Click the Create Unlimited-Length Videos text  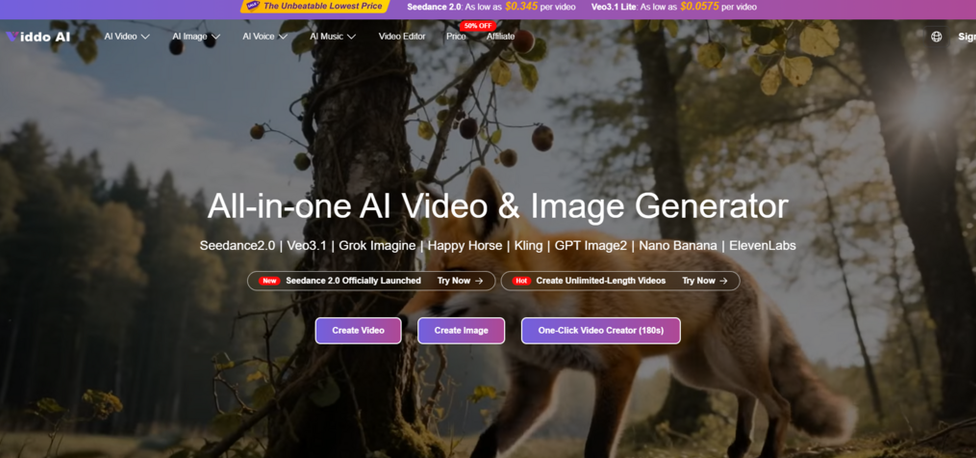click(601, 281)
